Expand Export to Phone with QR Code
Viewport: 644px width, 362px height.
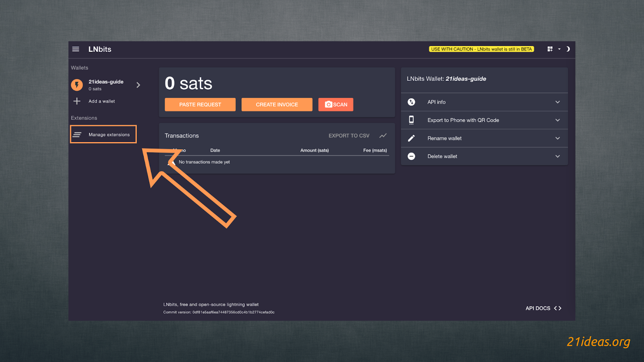point(557,120)
